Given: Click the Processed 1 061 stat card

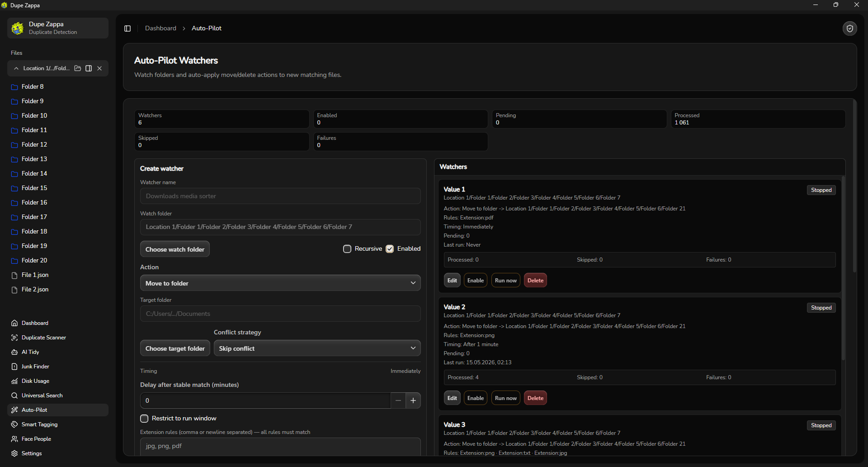Looking at the screenshot, I should click(758, 119).
